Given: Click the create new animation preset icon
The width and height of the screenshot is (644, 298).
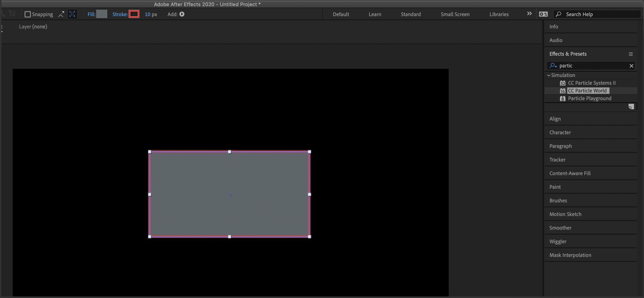Looking at the screenshot, I should (631, 107).
